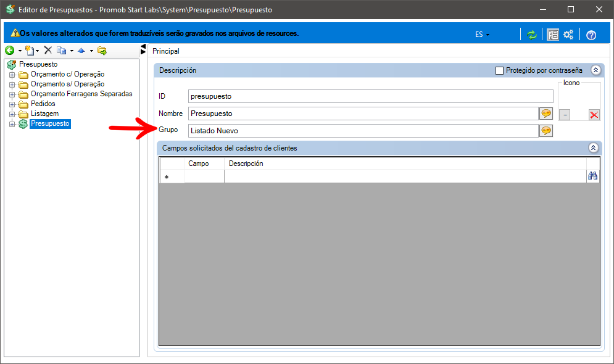This screenshot has height=364, width=614.
Task: Click the Grupo input field
Action: [363, 131]
